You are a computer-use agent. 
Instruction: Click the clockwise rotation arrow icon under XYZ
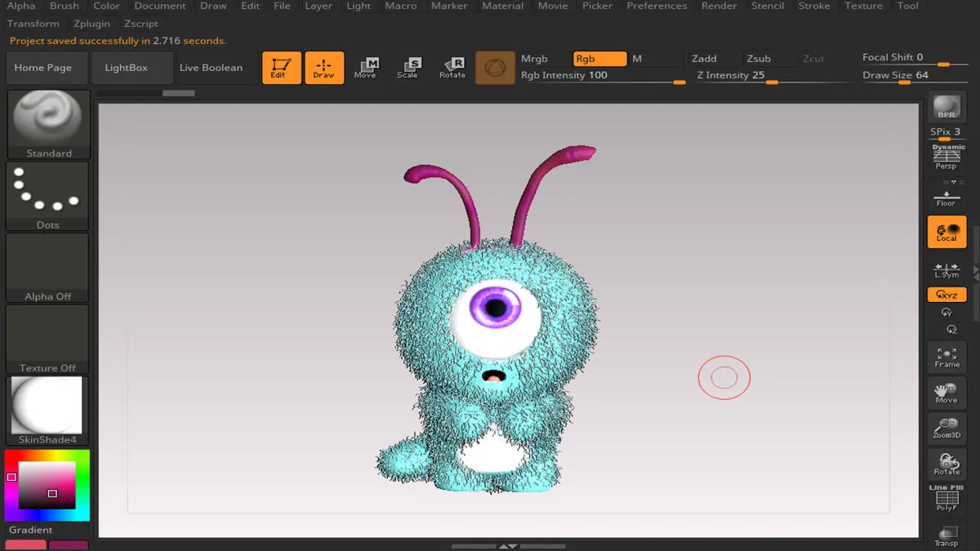[x=947, y=313]
